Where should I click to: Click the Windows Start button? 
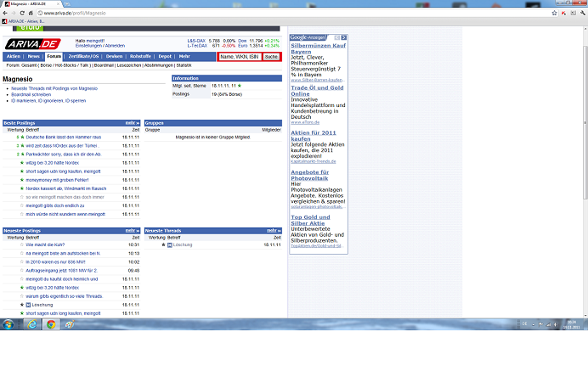point(8,324)
